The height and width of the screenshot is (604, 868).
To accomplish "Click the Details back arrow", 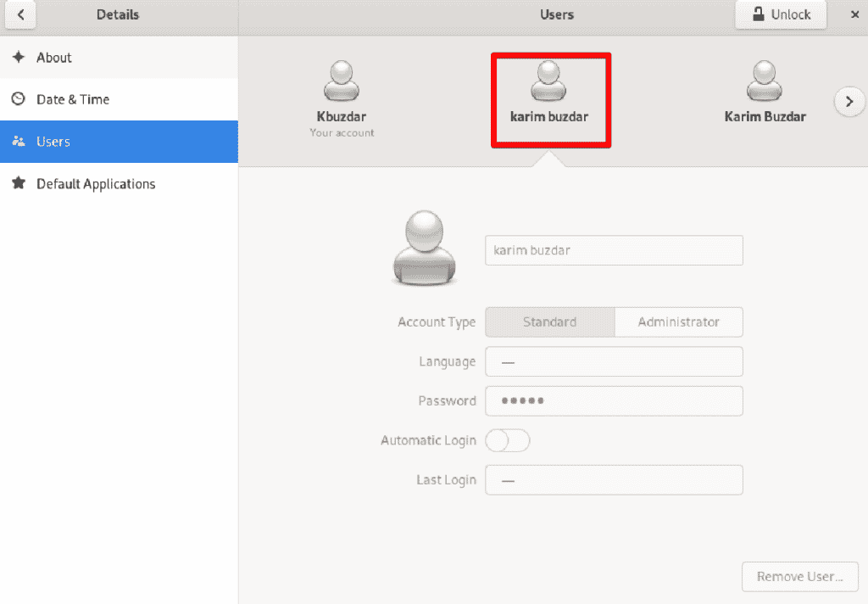I will coord(19,14).
